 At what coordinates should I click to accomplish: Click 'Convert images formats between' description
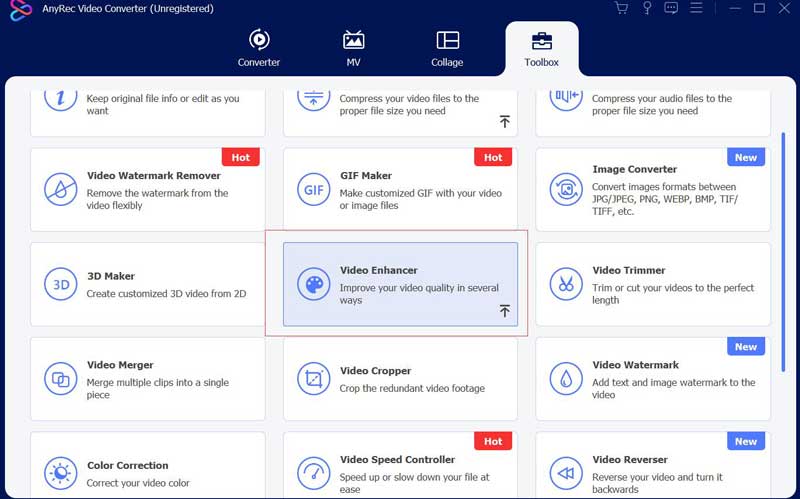click(665, 199)
